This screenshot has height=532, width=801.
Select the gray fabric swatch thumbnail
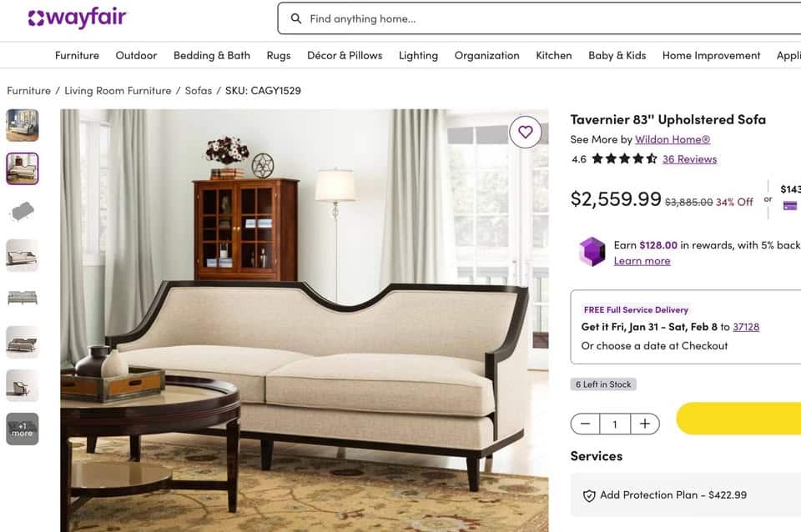(x=23, y=212)
